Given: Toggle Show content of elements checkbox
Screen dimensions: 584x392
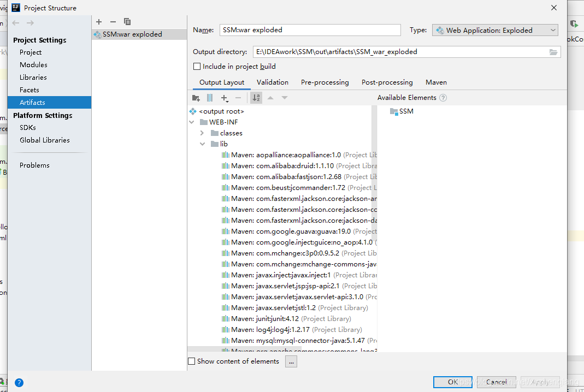Looking at the screenshot, I should tap(191, 361).
